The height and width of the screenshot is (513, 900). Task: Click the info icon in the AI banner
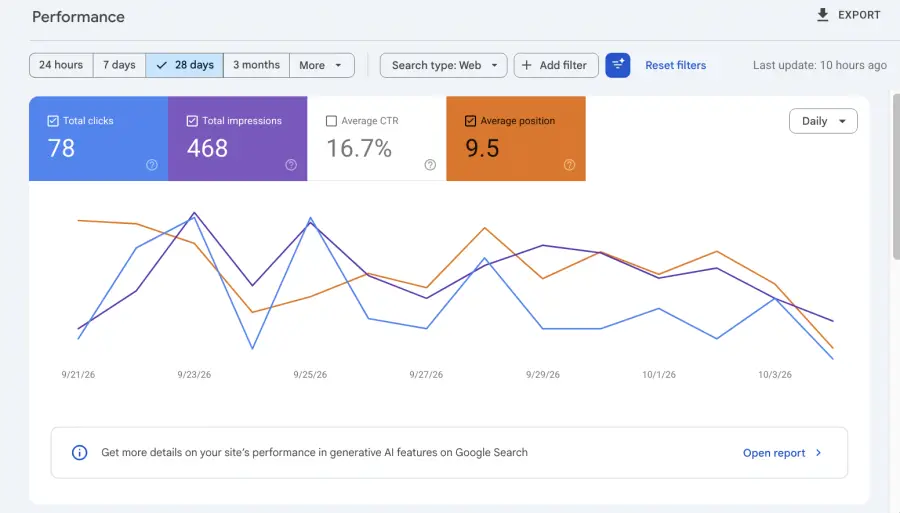click(79, 452)
